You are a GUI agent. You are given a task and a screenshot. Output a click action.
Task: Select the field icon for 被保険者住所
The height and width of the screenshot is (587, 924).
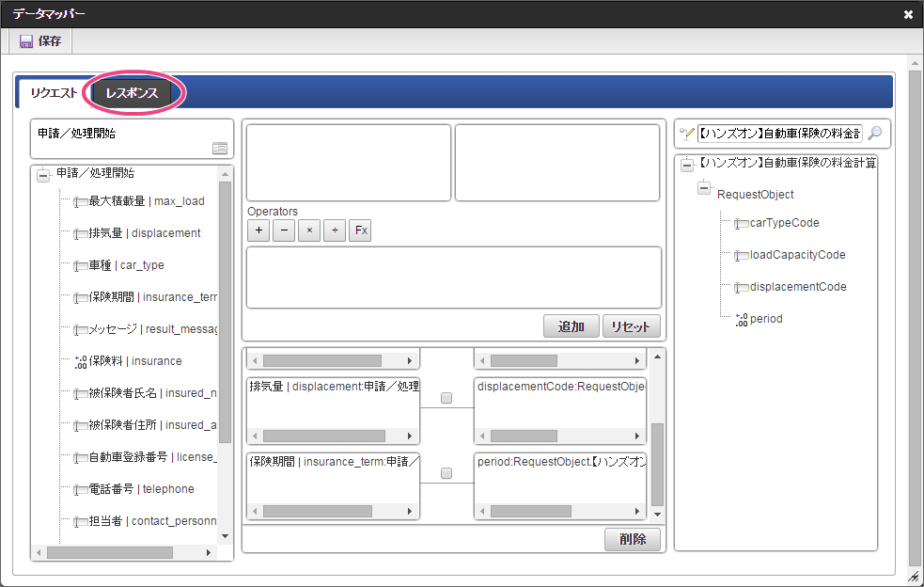point(81,426)
